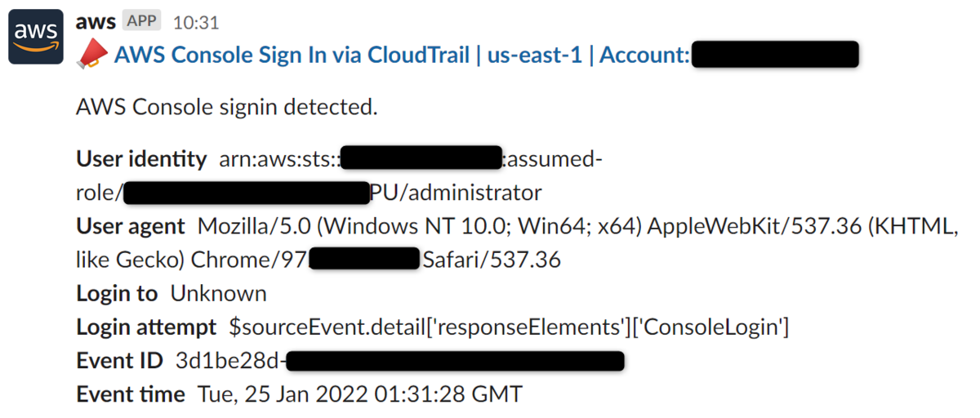Click the PU/administrator role text
This screenshot has height=418, width=980.
tap(455, 193)
